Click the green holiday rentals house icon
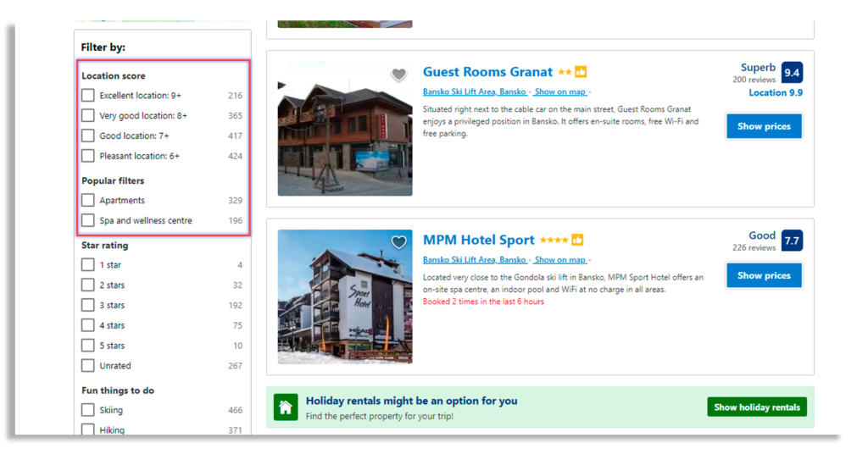The width and height of the screenshot is (868, 454). point(286,407)
